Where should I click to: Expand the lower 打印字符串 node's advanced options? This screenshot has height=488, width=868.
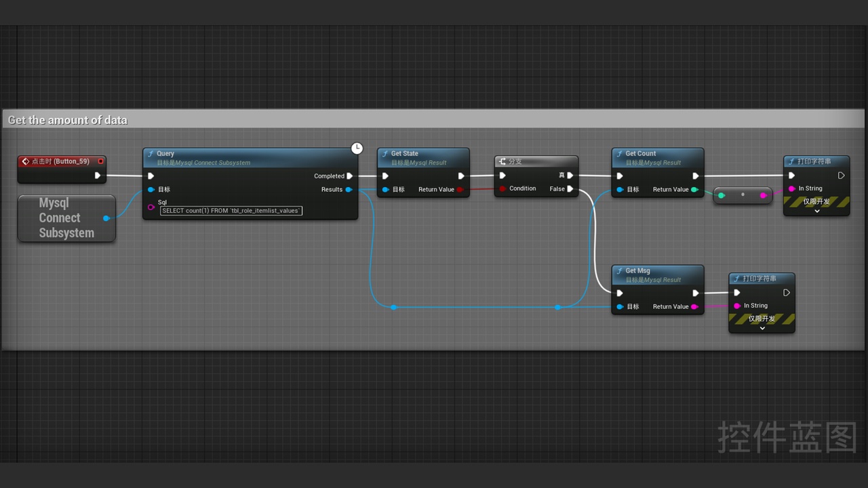[762, 328]
